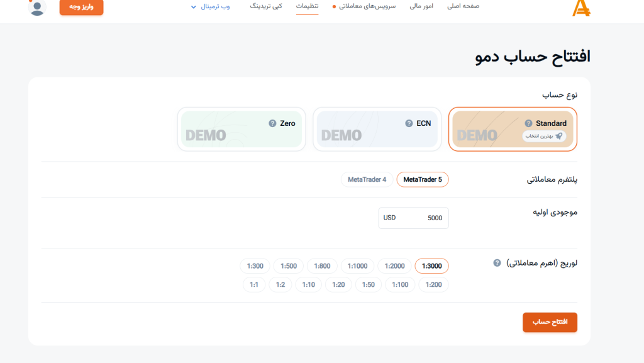Click the موجودی اولیه label
This screenshot has height=363, width=644.
[555, 212]
